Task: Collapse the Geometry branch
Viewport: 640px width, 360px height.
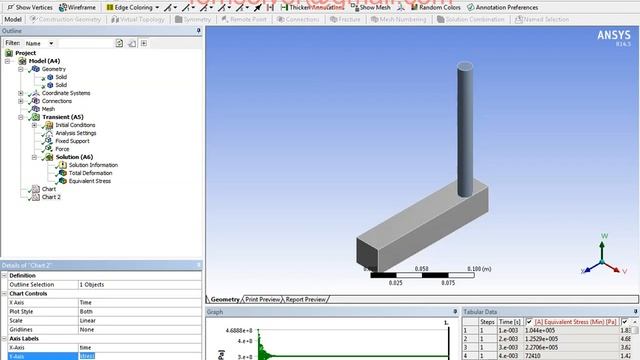Action: click(x=21, y=69)
